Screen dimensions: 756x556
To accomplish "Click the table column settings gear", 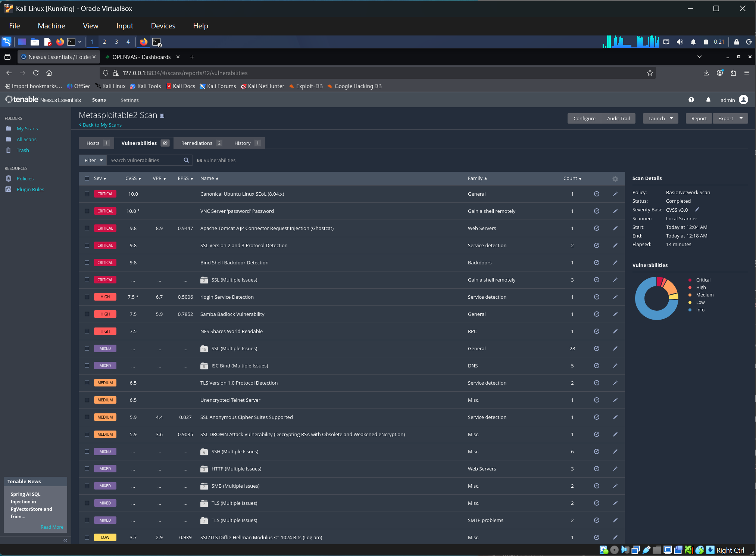I will tap(615, 179).
